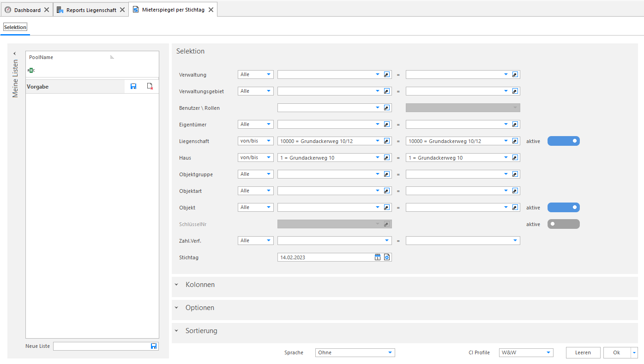644x364 pixels.
Task: Delete Vorgabe using the document-x icon
Action: [150, 86]
